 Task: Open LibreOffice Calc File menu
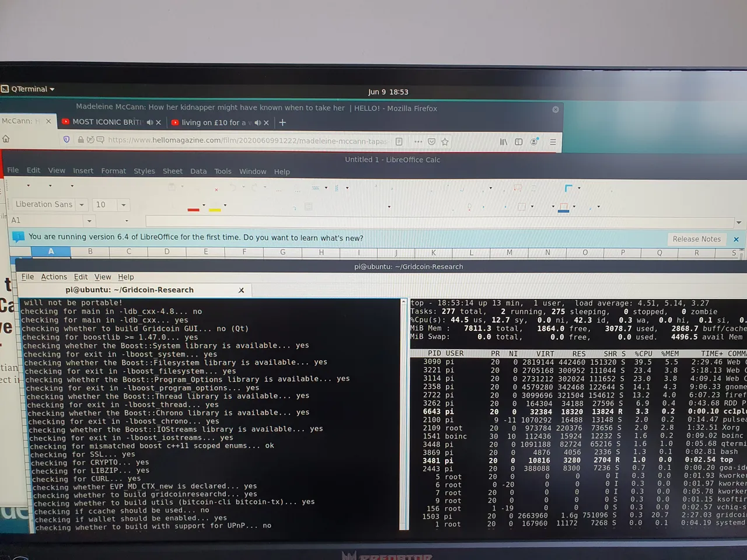pos(13,170)
